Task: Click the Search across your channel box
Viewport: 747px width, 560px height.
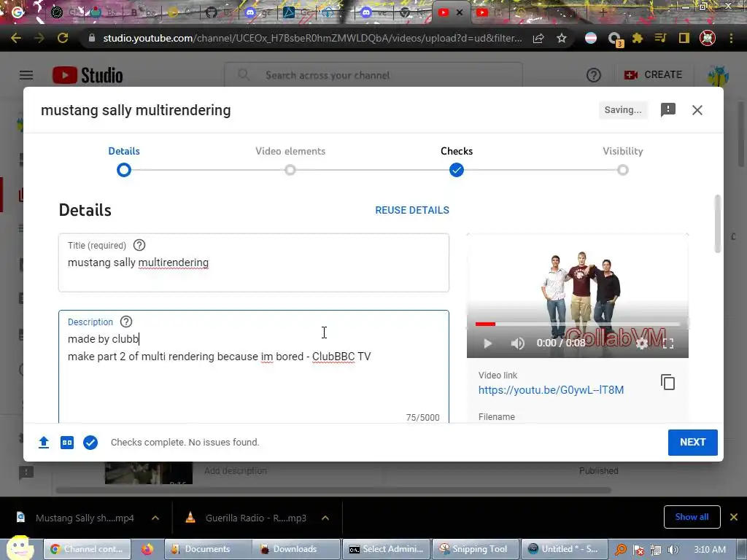Action: [x=373, y=75]
